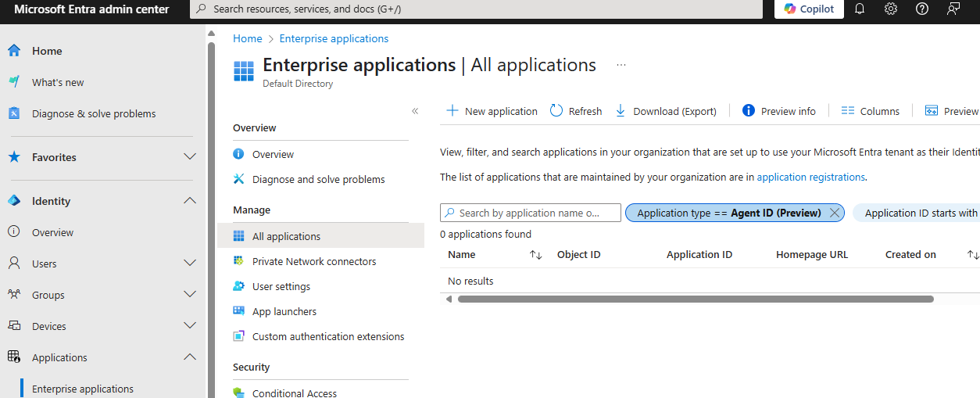Sort by the Name column arrows

pyautogui.click(x=535, y=255)
